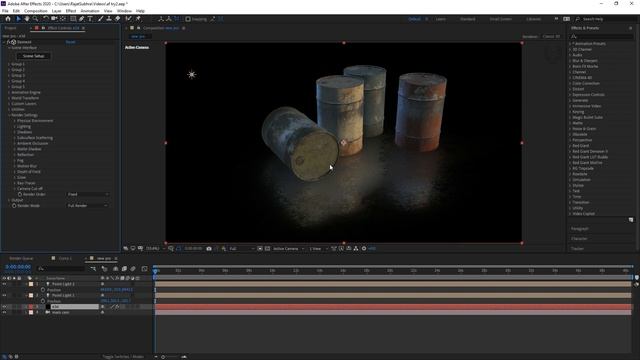Open the Animation menu
Image resolution: width=640 pixels, height=360 pixels.
[x=90, y=11]
